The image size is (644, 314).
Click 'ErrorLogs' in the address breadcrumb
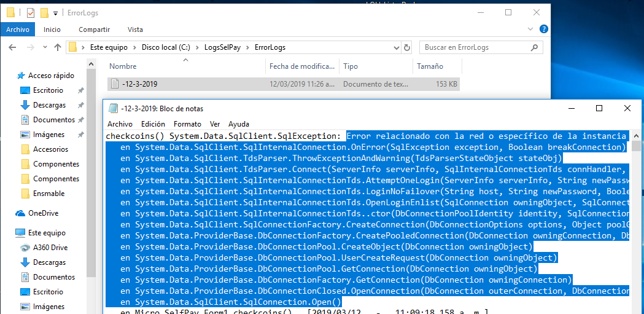[x=270, y=47]
